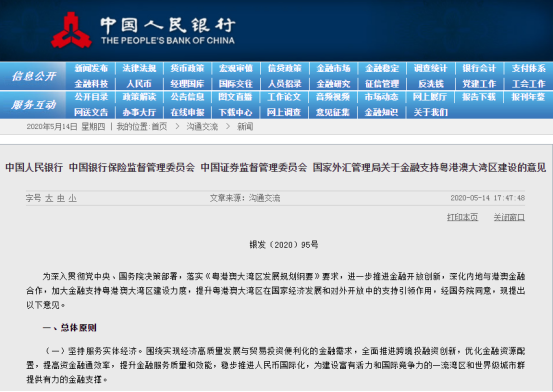Image resolution: width=553 pixels, height=392 pixels.
Task: Set font size to 大
Action: tap(49, 198)
